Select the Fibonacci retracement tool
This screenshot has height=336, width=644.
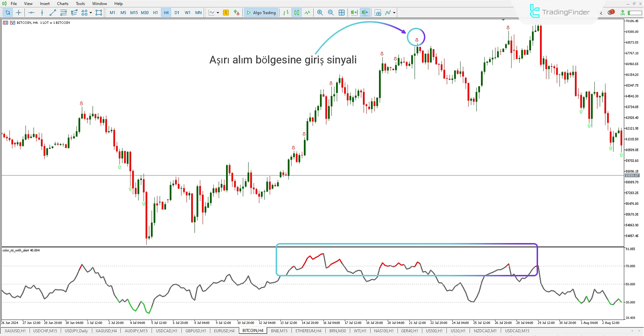coord(63,13)
